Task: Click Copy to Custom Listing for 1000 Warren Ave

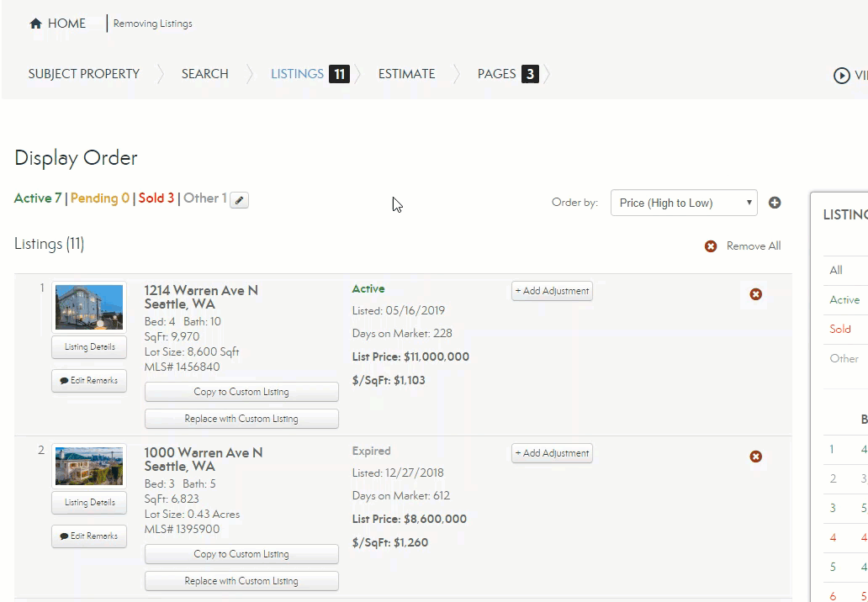Action: [241, 554]
